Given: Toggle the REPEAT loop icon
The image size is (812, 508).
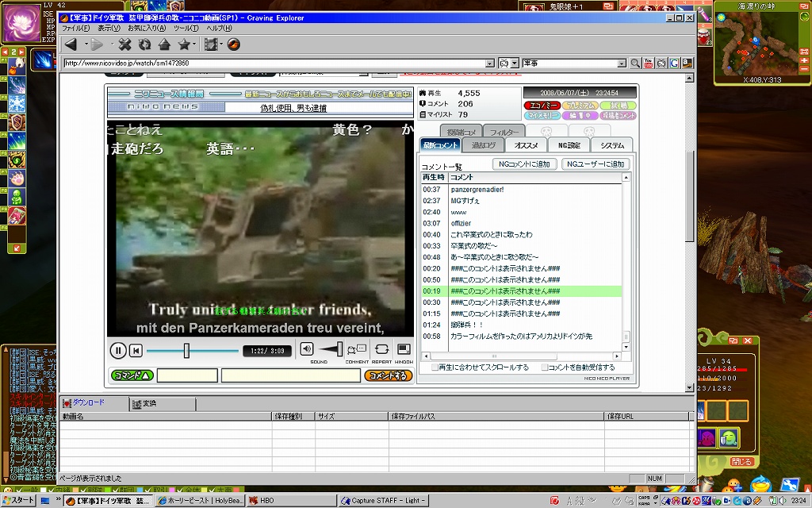Looking at the screenshot, I should pos(381,349).
